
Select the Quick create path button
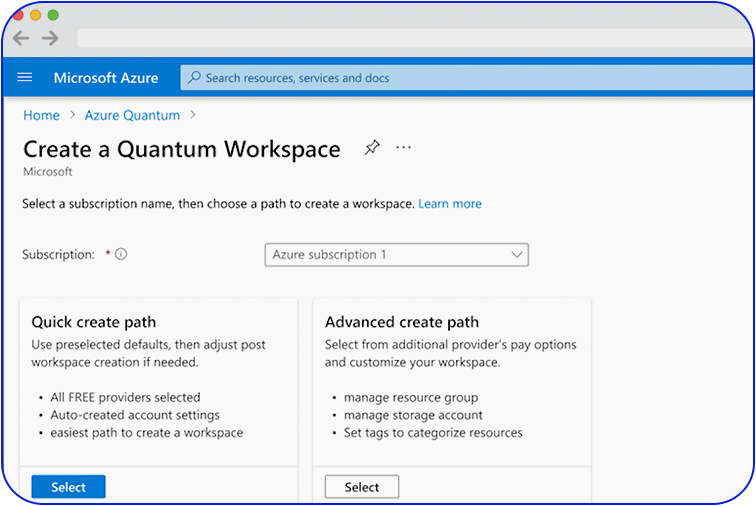[x=68, y=487]
